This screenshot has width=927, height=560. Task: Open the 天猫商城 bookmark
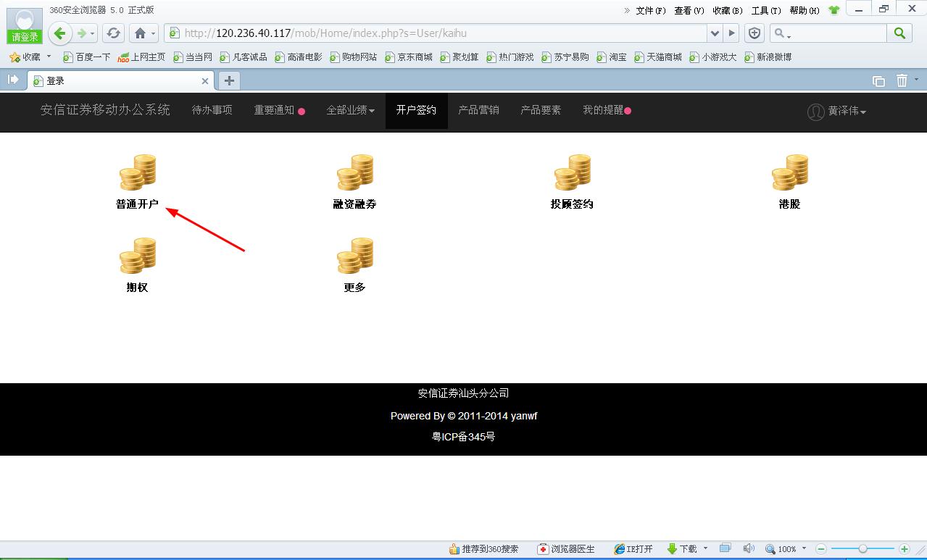pyautogui.click(x=658, y=57)
